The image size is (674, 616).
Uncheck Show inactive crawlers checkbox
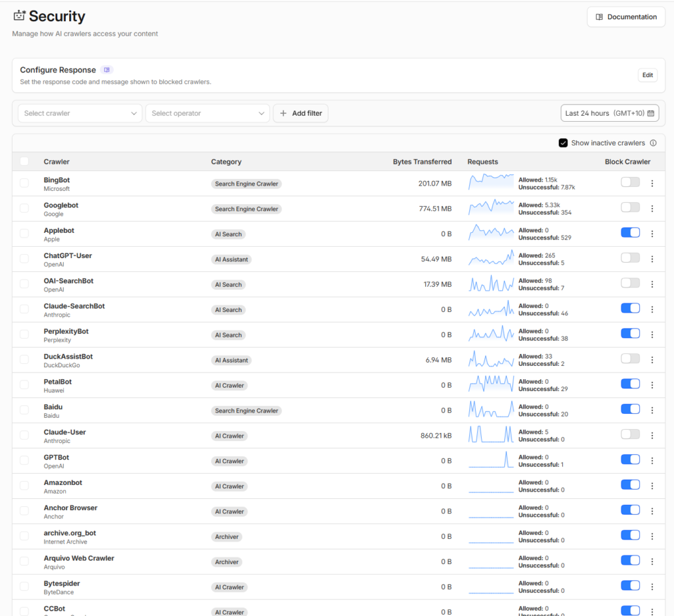tap(563, 143)
